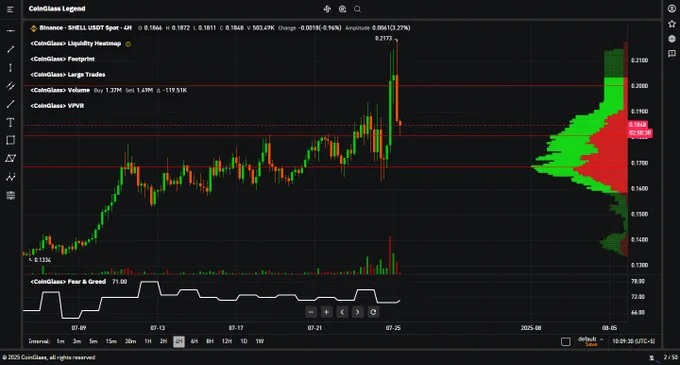The width and height of the screenshot is (680, 365).
Task: Click the orange Save link
Action: [591, 345]
